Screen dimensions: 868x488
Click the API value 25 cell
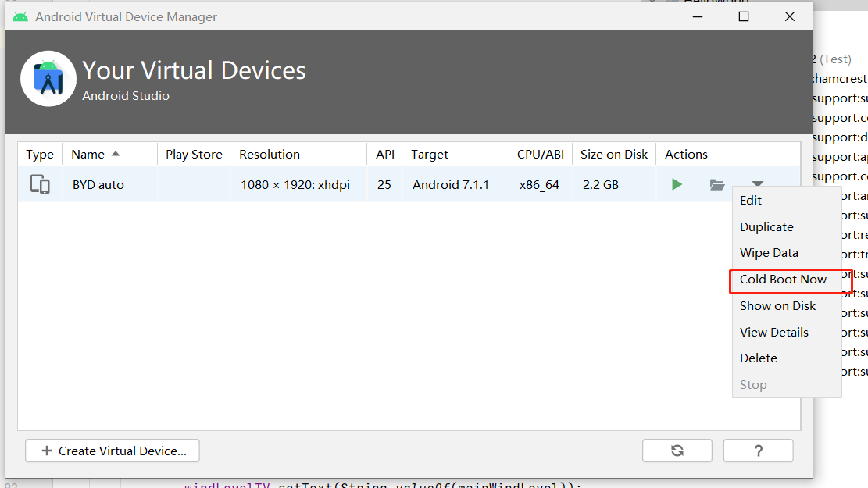point(384,185)
